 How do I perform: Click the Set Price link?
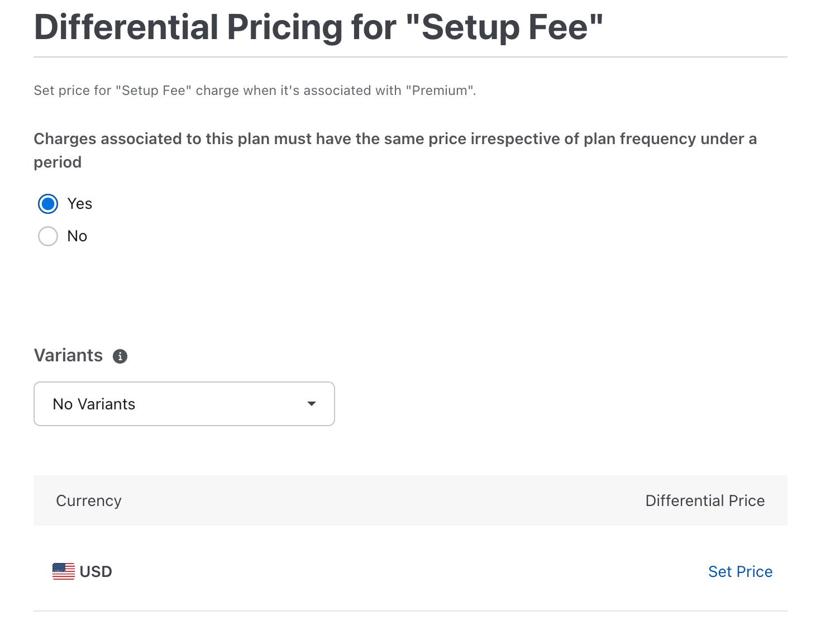[x=740, y=571]
